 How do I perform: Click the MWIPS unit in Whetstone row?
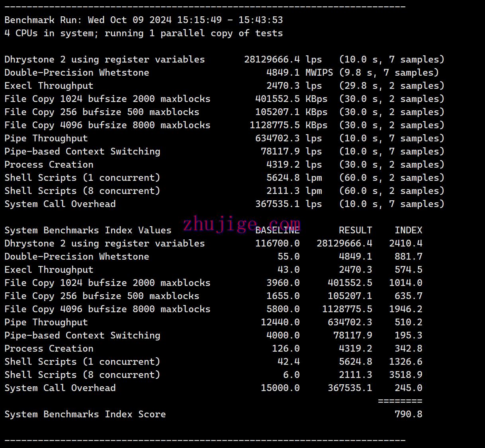click(319, 72)
